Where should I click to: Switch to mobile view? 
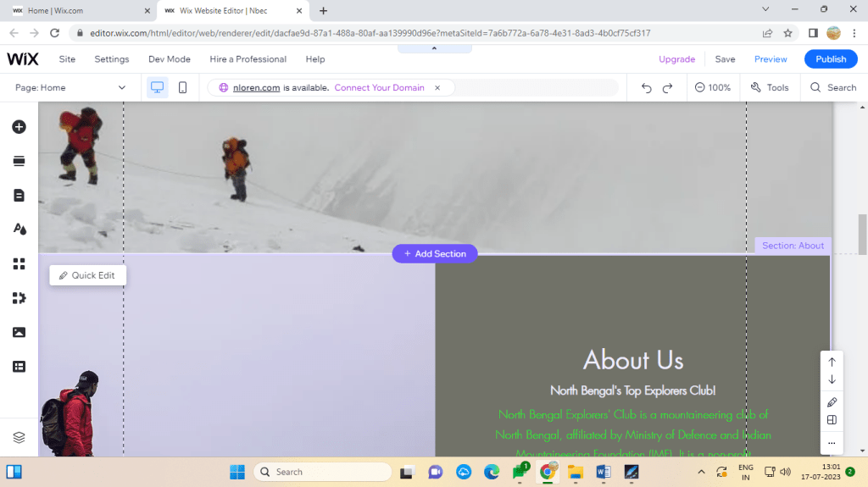tap(182, 87)
